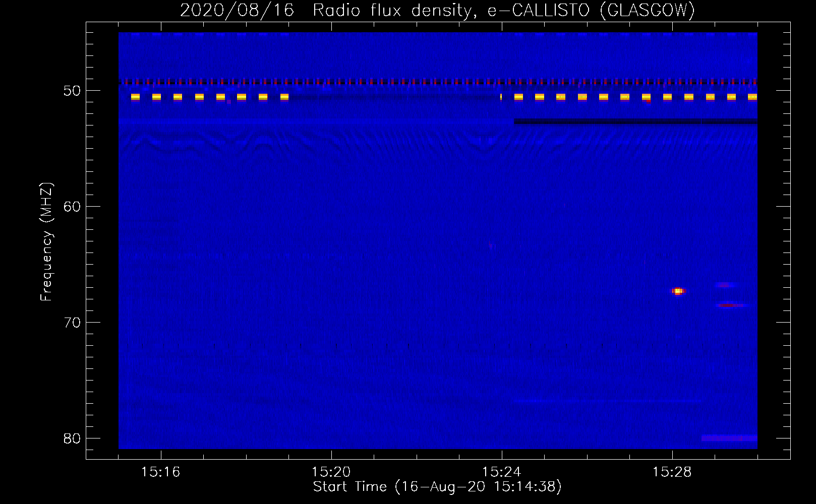Click the 60 frequency tick label
816x504 pixels.
click(x=72, y=207)
